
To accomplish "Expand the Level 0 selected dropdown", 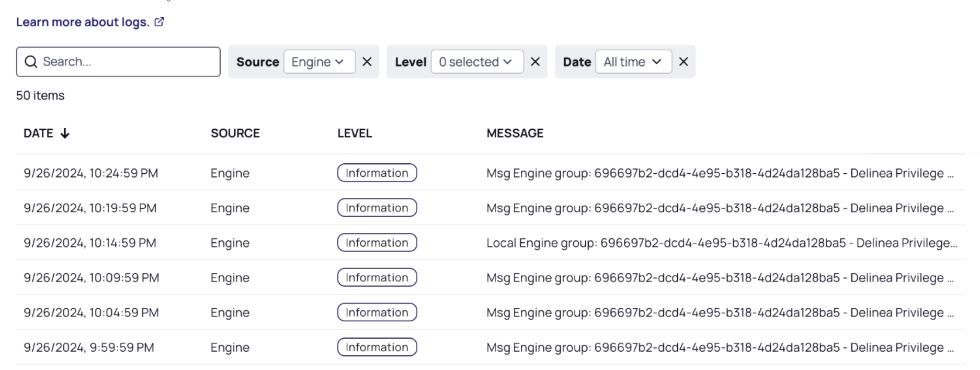I will pos(477,62).
